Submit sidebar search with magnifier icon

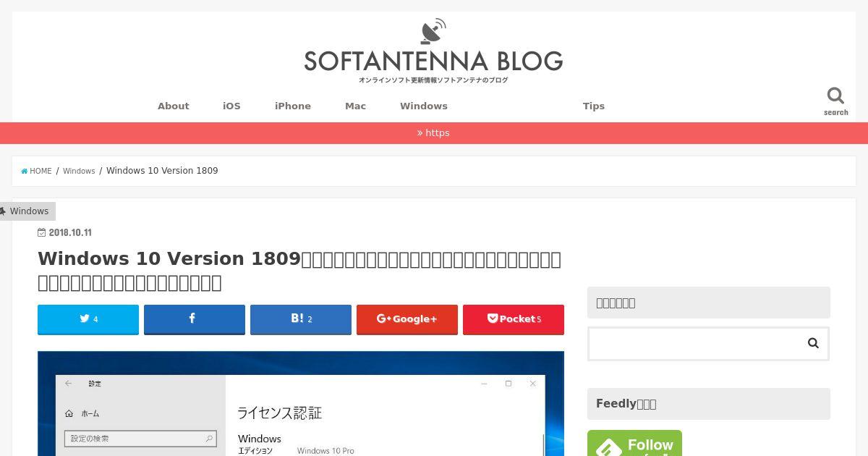pos(813,343)
